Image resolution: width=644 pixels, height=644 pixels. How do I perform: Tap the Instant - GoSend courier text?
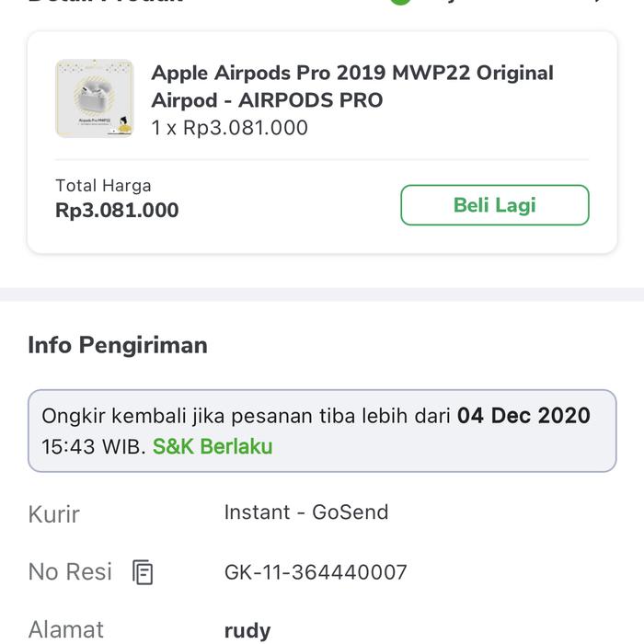306,512
